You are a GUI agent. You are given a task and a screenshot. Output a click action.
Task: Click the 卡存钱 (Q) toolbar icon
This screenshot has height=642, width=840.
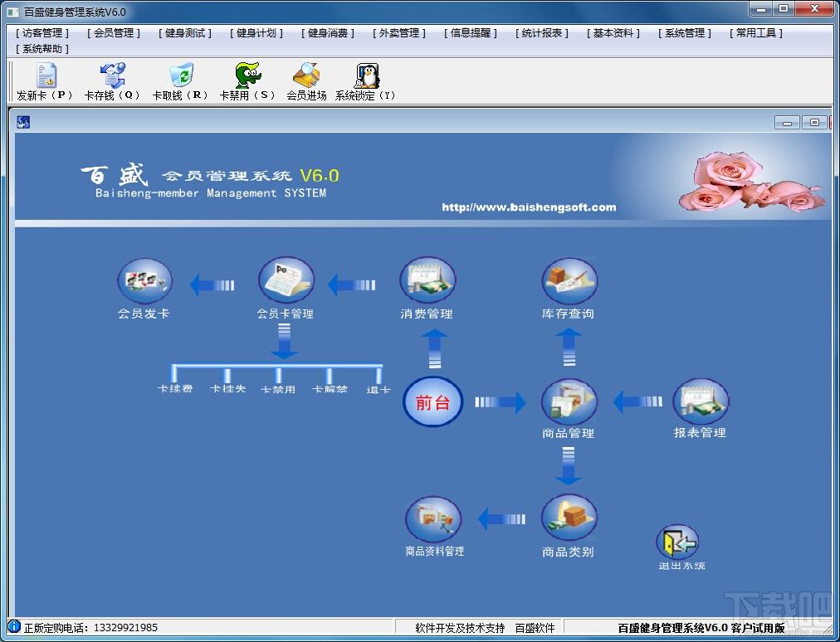click(112, 76)
